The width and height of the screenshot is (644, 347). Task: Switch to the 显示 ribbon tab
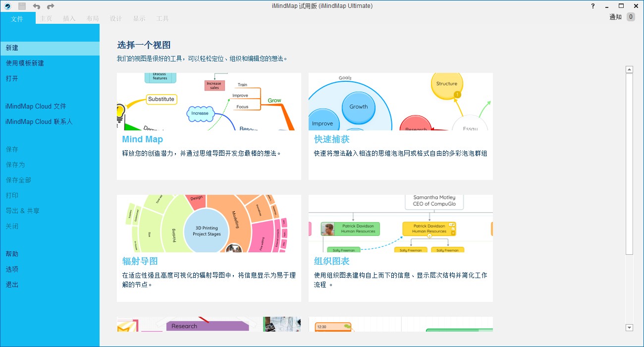coord(139,18)
